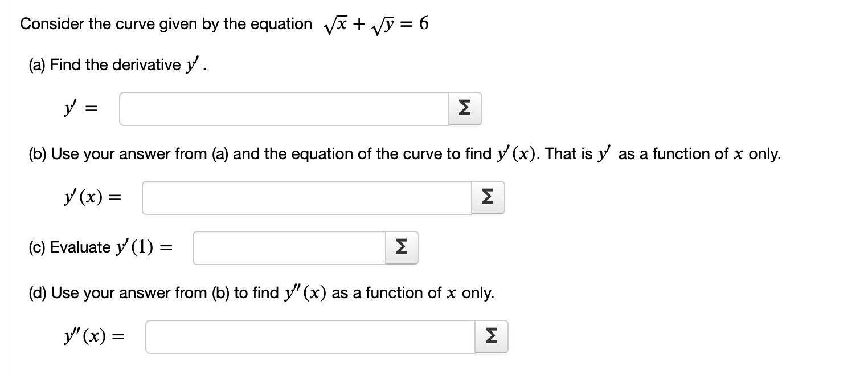The width and height of the screenshot is (868, 382).
Task: Open the equation preview for part (c)
Action: point(402,247)
